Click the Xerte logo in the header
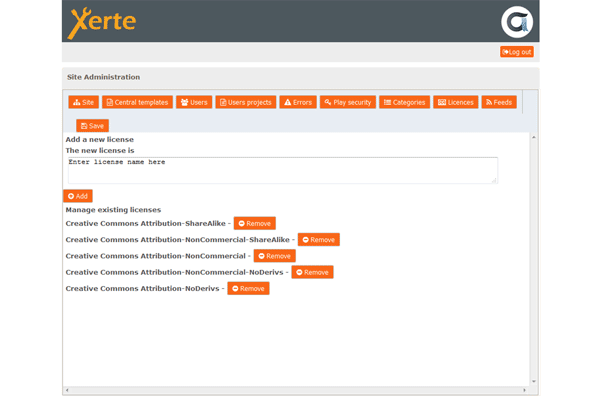The height and width of the screenshot is (400, 600). [x=102, y=22]
